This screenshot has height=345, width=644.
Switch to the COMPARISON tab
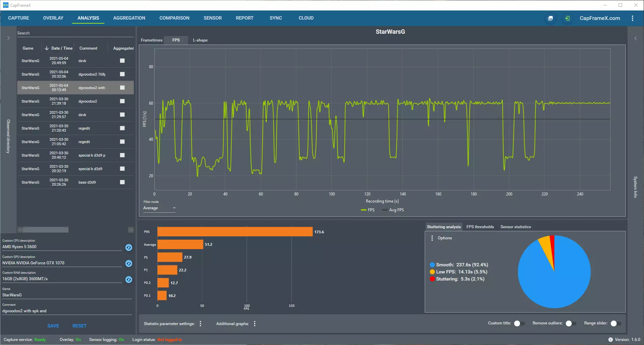(174, 18)
